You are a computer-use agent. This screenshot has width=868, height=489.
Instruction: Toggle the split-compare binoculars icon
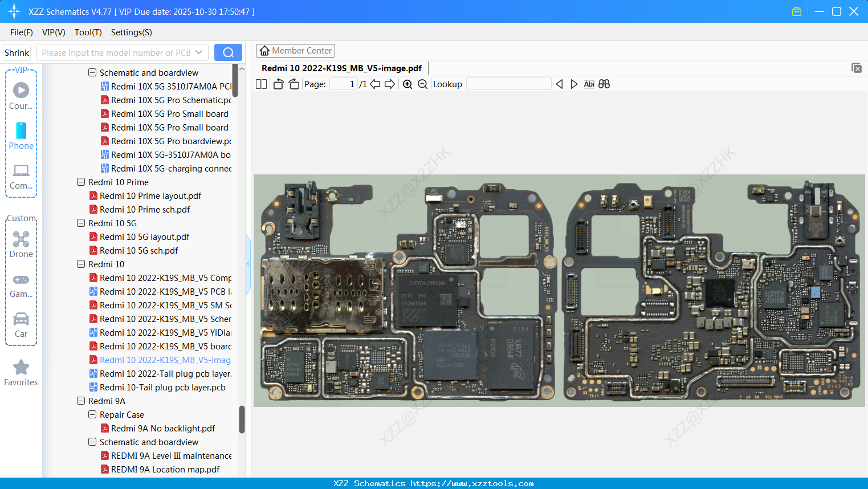[604, 84]
